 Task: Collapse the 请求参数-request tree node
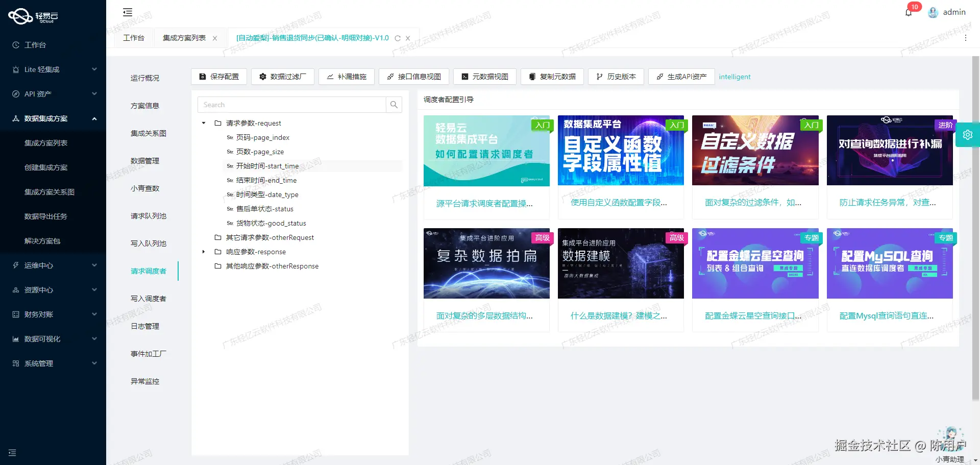click(x=203, y=123)
